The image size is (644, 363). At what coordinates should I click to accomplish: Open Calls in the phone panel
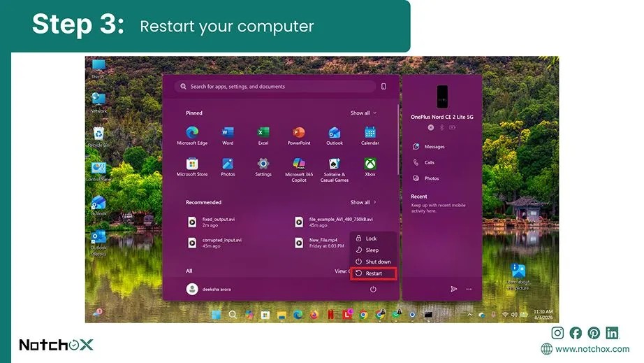coord(423,162)
